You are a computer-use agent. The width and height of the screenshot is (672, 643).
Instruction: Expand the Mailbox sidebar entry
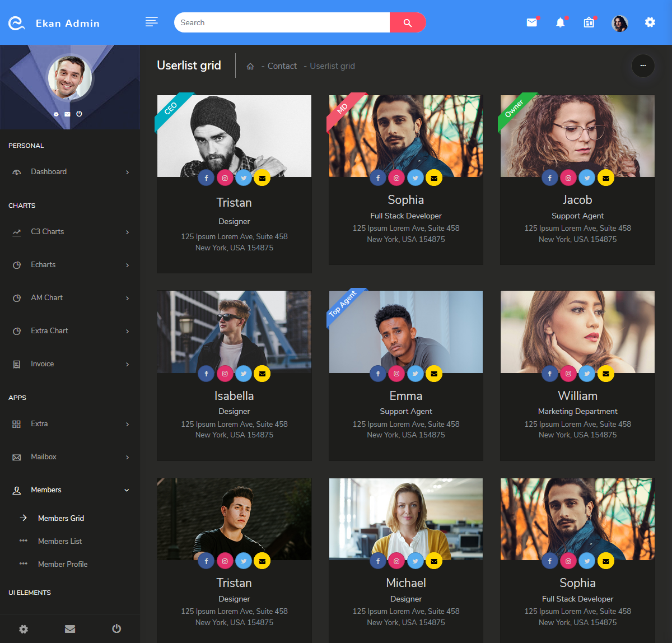[45, 456]
